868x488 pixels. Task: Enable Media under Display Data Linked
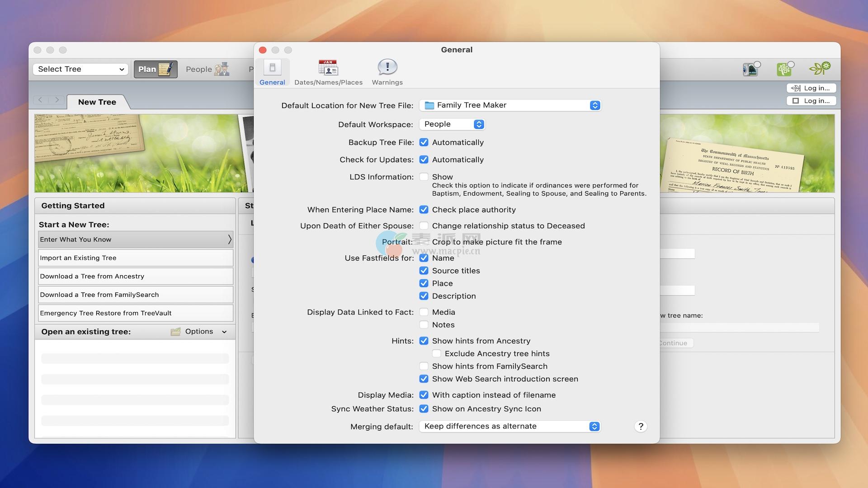pos(424,312)
